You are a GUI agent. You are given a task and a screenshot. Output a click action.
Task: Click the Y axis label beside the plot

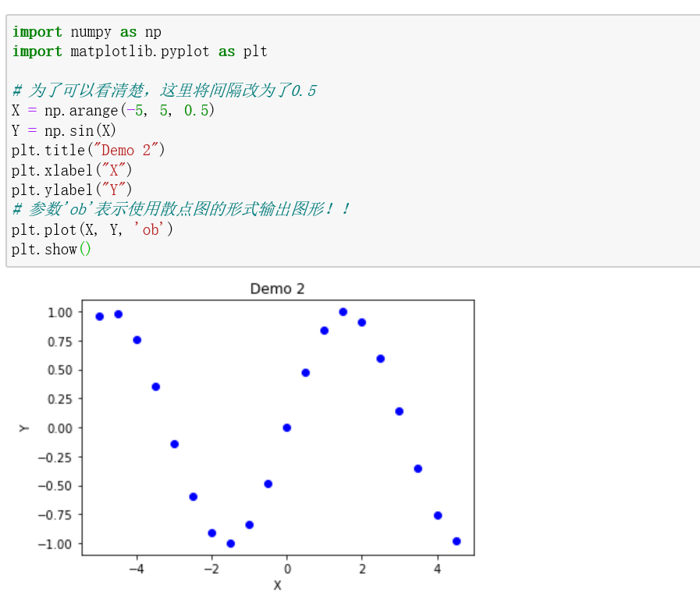click(x=24, y=428)
